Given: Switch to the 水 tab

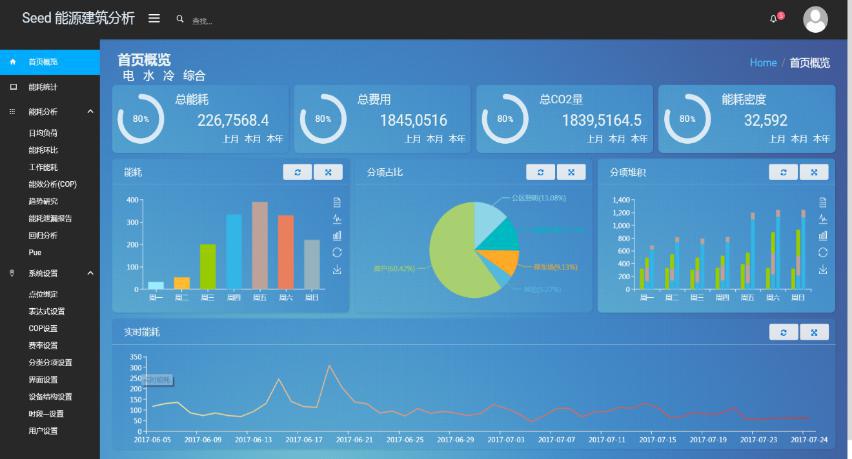Looking at the screenshot, I should coord(148,76).
